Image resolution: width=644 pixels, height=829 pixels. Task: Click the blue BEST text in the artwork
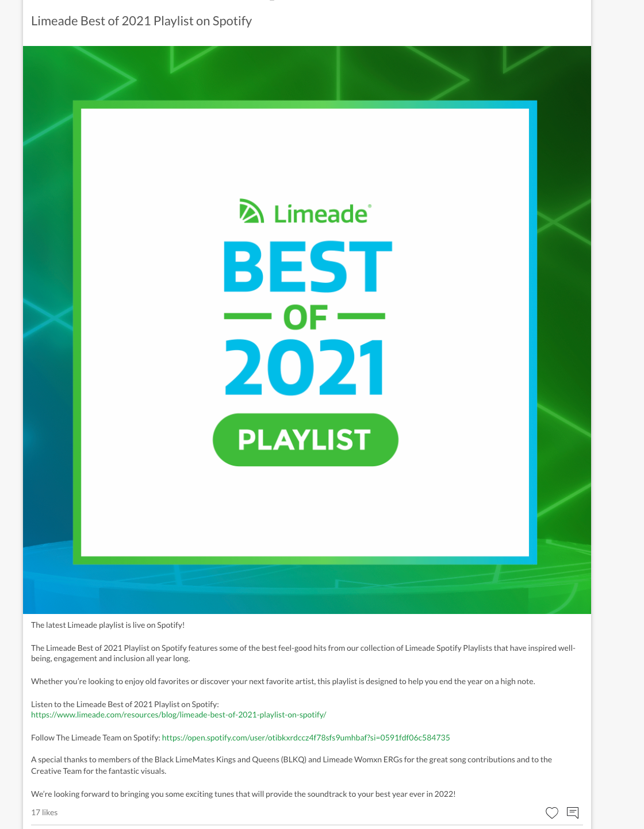307,267
